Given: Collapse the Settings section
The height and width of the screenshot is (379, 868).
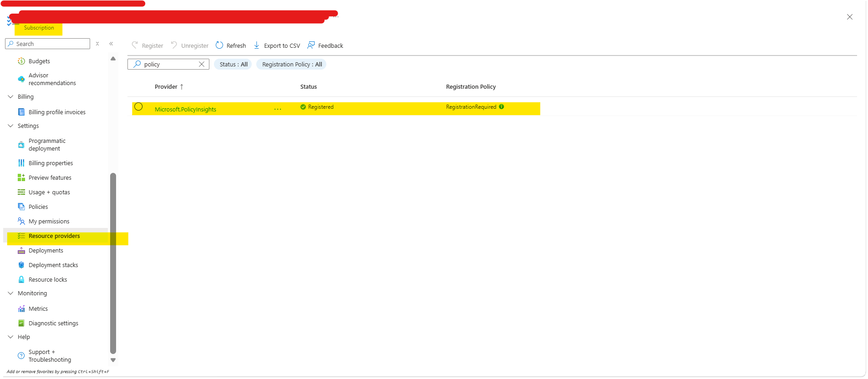Looking at the screenshot, I should pos(10,126).
